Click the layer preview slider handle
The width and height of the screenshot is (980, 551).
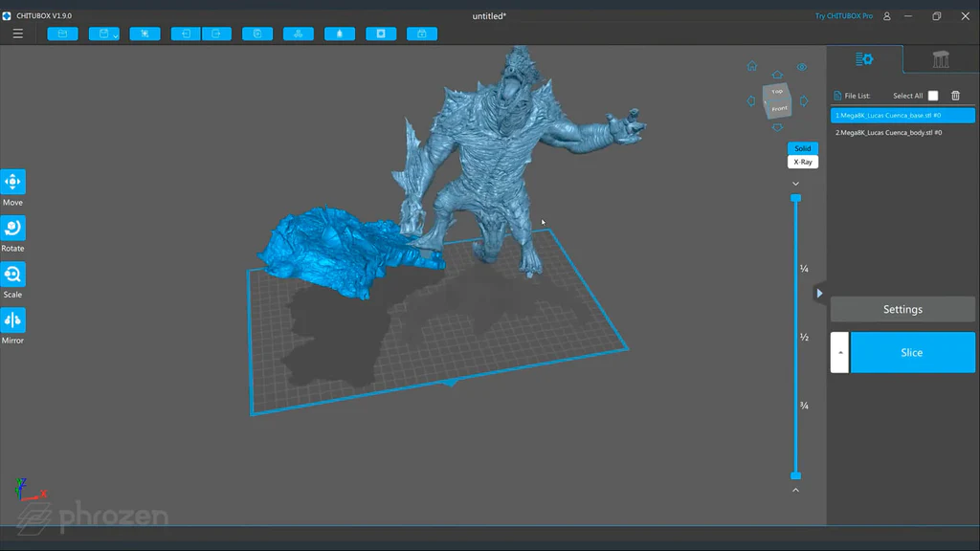coord(797,197)
